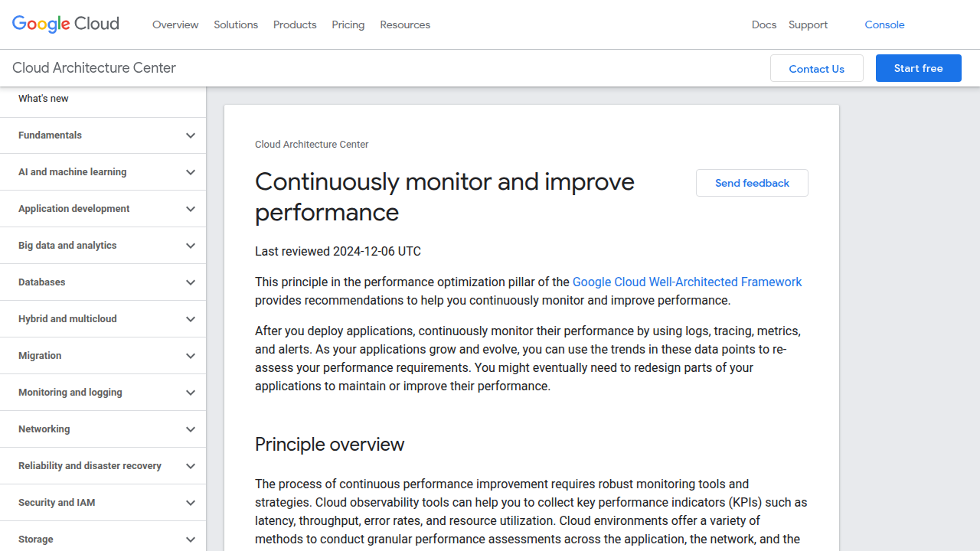Expand the AI and machine learning chevron
980x551 pixels.
coord(191,172)
